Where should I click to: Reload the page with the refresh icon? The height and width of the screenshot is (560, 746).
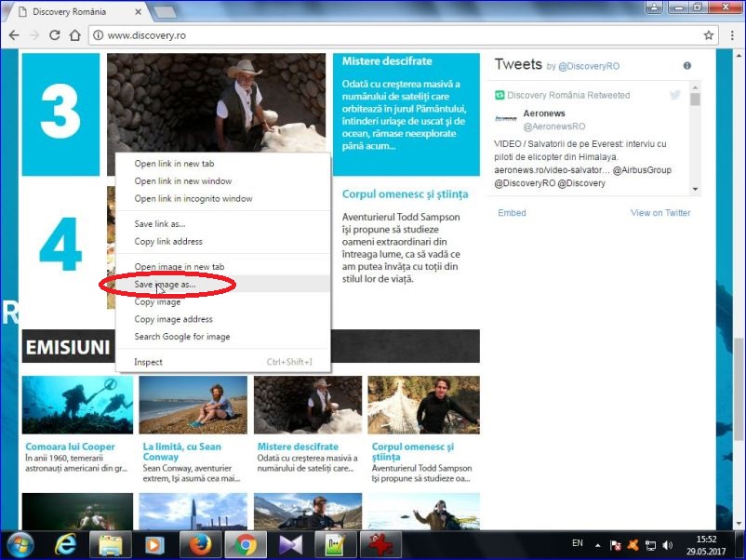55,35
